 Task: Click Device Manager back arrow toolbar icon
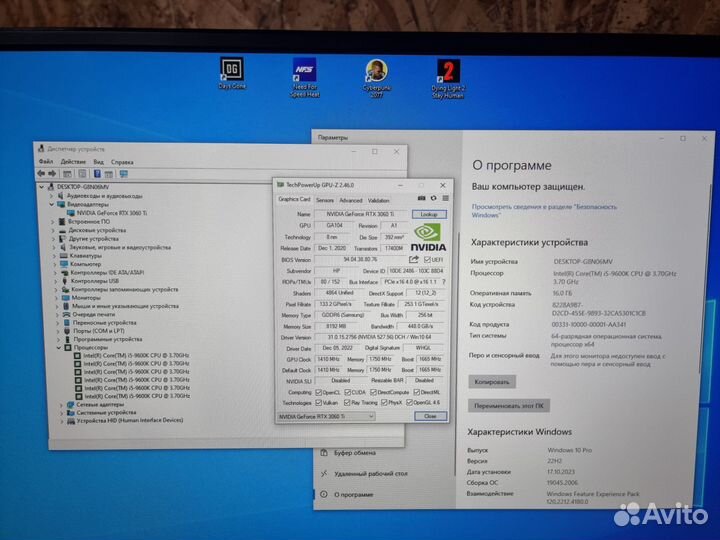pos(41,173)
